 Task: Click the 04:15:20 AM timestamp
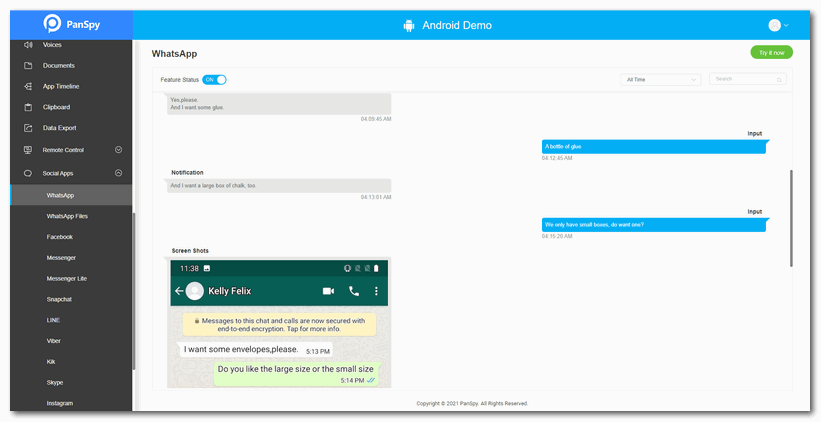click(x=557, y=236)
